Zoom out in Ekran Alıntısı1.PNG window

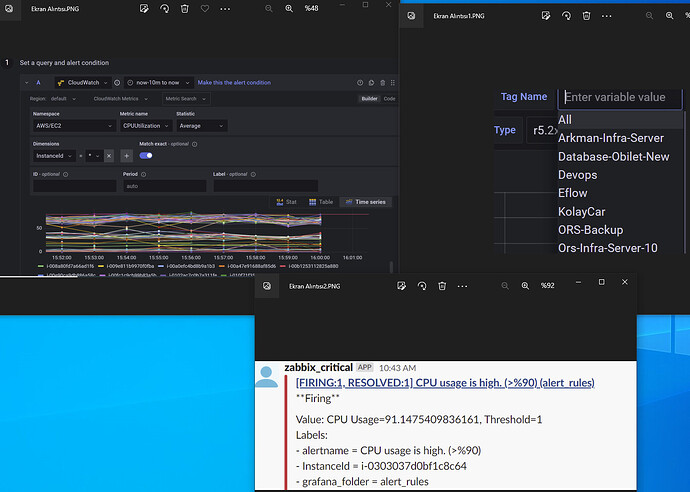point(649,16)
